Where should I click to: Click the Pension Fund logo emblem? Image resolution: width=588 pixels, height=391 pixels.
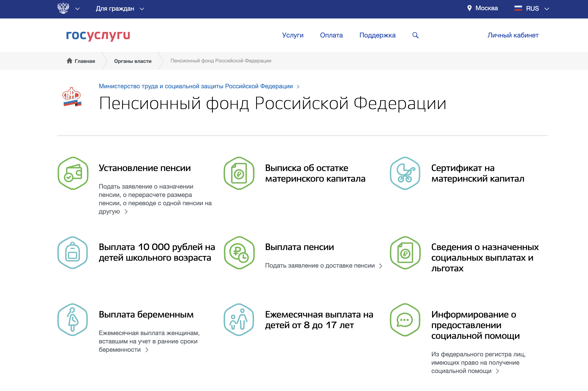click(72, 97)
